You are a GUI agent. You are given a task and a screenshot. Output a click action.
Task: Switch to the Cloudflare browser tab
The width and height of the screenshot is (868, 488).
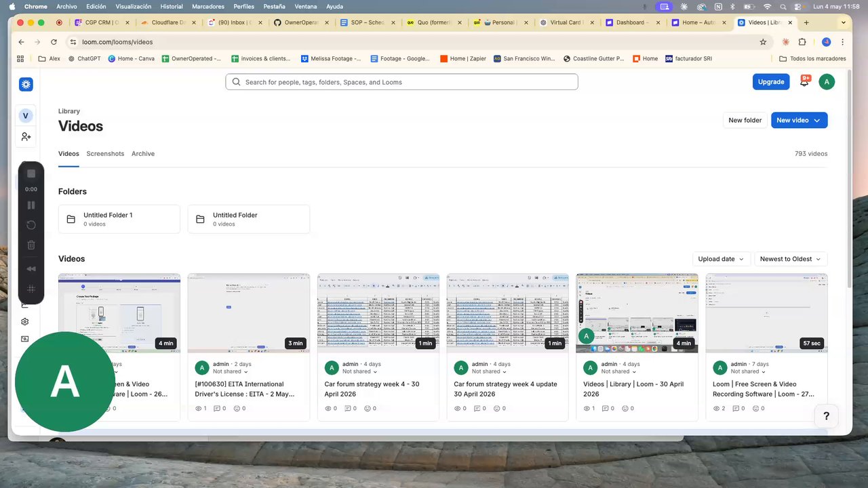[x=167, y=22]
